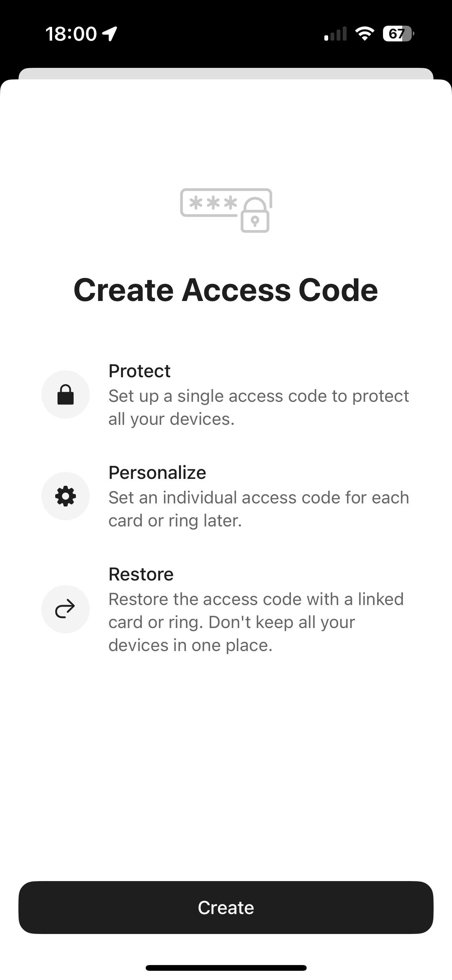Tap the battery level indicator

398,34
